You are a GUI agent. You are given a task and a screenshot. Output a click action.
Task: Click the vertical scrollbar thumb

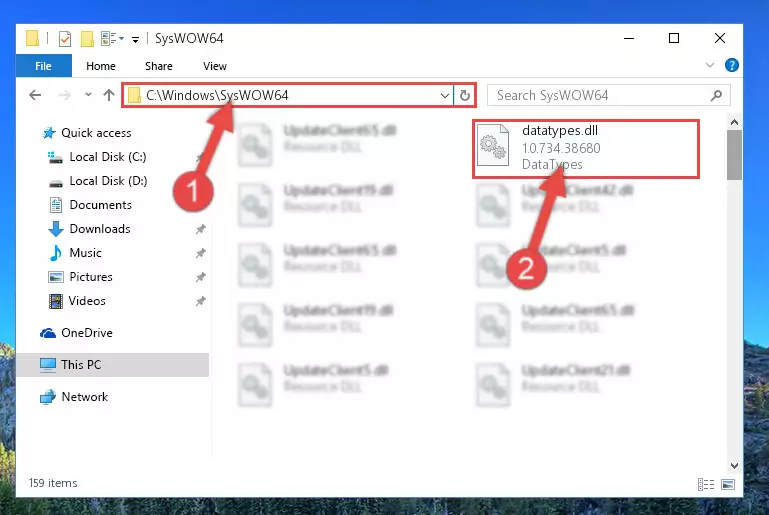[734, 155]
